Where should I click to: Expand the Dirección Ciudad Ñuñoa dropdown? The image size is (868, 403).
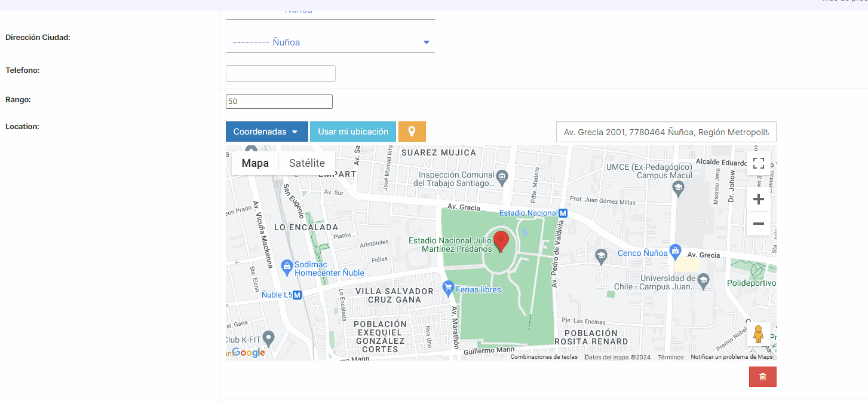click(330, 42)
